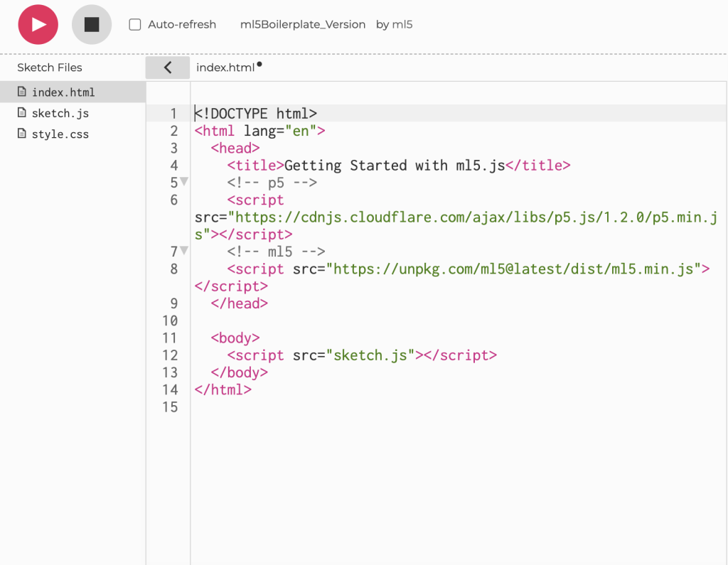Open style.css in the file list
The height and width of the screenshot is (565, 728).
tap(60, 134)
